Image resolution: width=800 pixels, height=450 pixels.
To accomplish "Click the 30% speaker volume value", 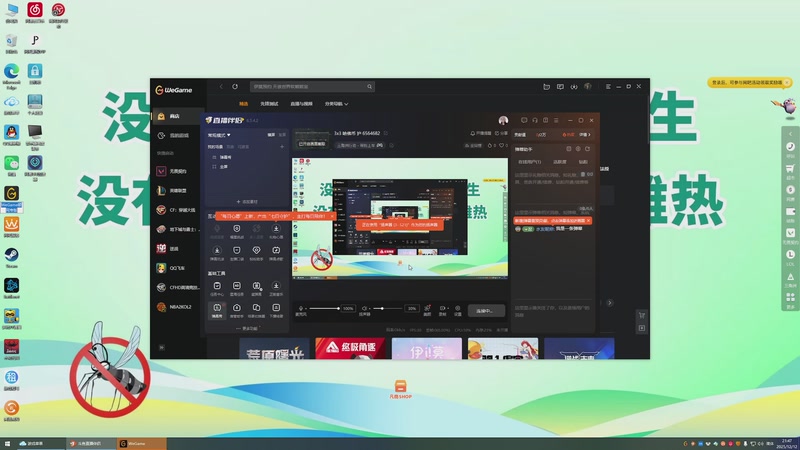I will click(412, 308).
